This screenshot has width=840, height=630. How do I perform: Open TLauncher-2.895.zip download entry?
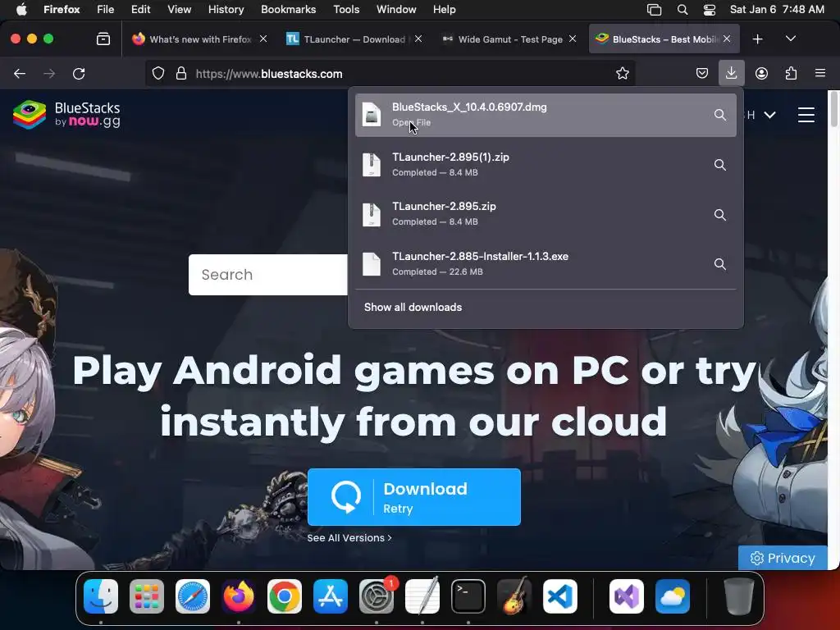[x=546, y=214]
